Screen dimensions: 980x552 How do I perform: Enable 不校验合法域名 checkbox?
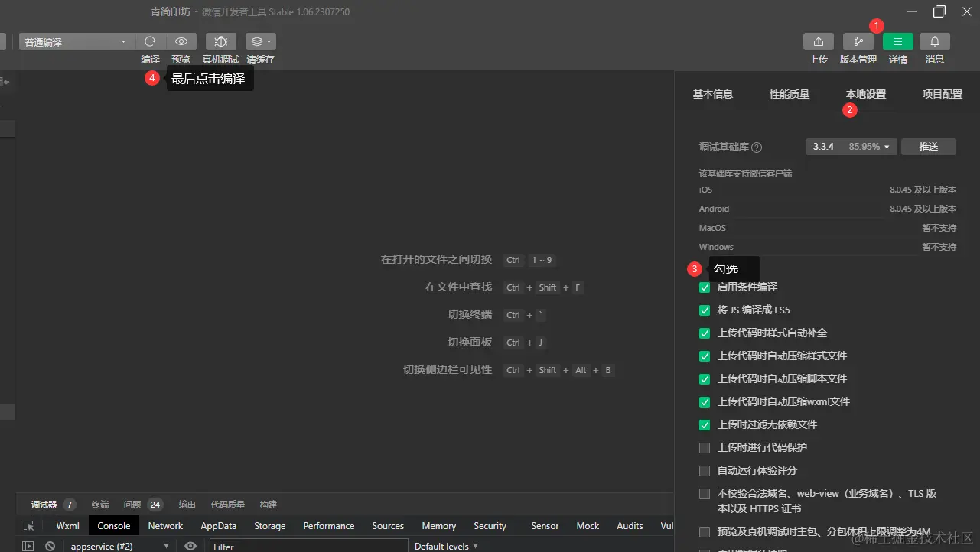click(x=705, y=494)
